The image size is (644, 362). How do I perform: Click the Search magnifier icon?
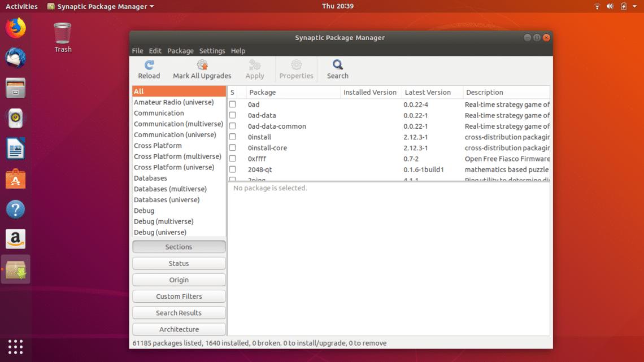pos(337,68)
